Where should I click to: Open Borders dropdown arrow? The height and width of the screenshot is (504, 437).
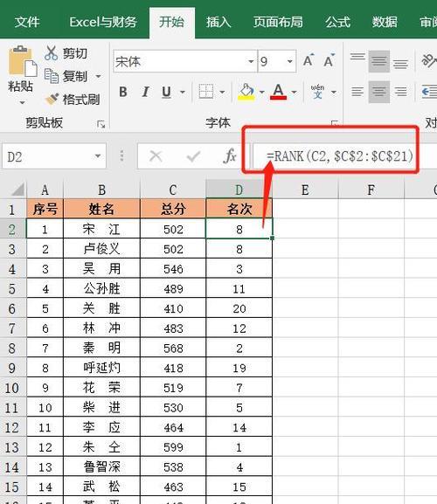coord(222,93)
